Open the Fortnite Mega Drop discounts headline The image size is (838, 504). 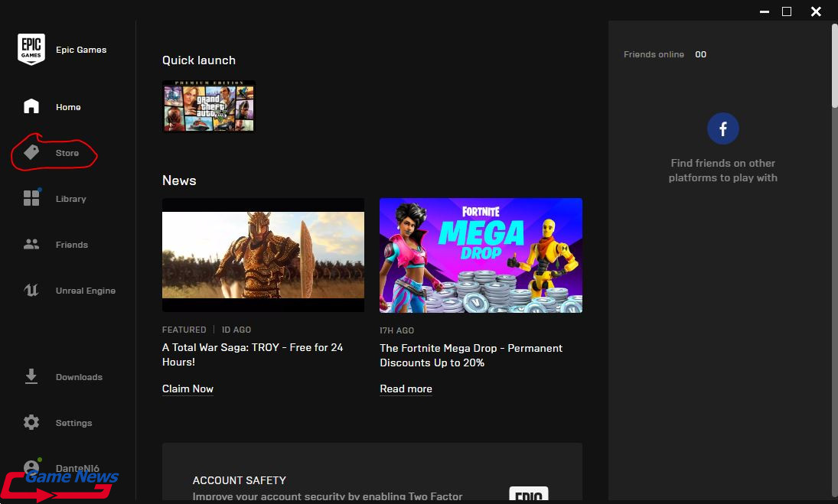pyautogui.click(x=471, y=355)
